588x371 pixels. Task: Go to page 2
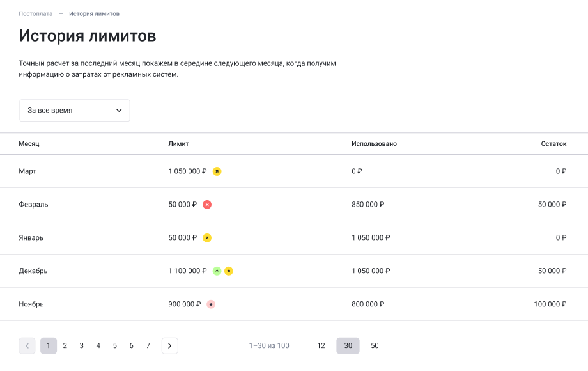pyautogui.click(x=65, y=346)
